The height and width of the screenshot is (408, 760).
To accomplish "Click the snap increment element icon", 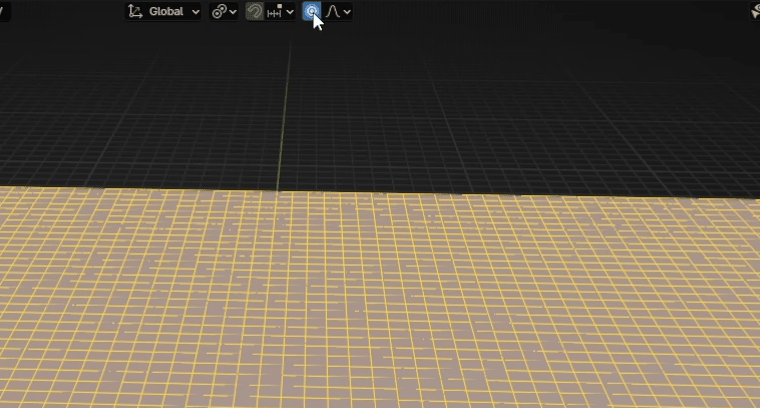I will coord(274,12).
